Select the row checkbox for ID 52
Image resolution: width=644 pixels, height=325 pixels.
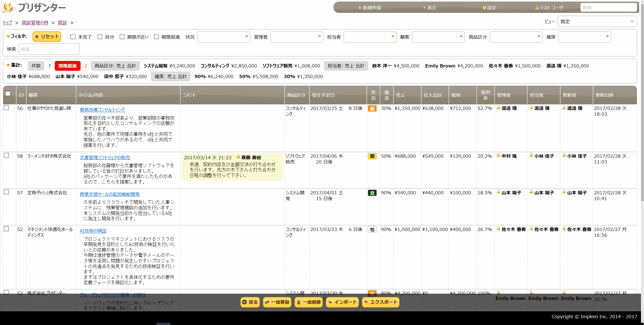coord(7,229)
